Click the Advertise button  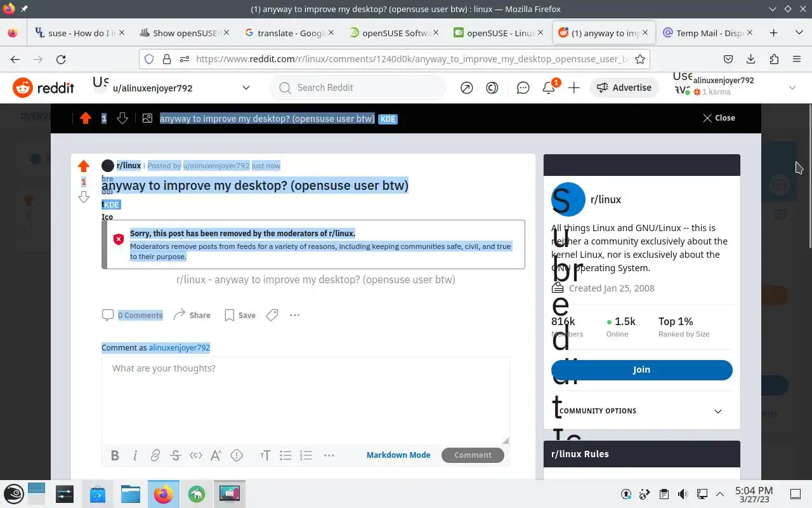[624, 88]
